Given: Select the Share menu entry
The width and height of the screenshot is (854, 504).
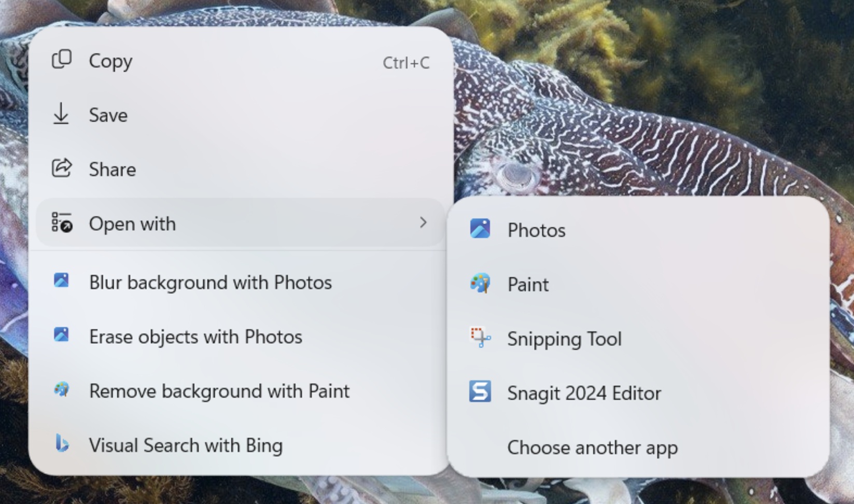Looking at the screenshot, I should click(x=240, y=169).
